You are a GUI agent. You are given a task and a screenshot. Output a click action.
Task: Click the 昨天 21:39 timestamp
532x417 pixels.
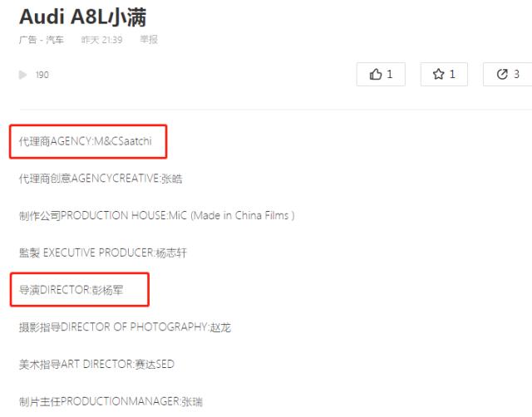pos(101,40)
